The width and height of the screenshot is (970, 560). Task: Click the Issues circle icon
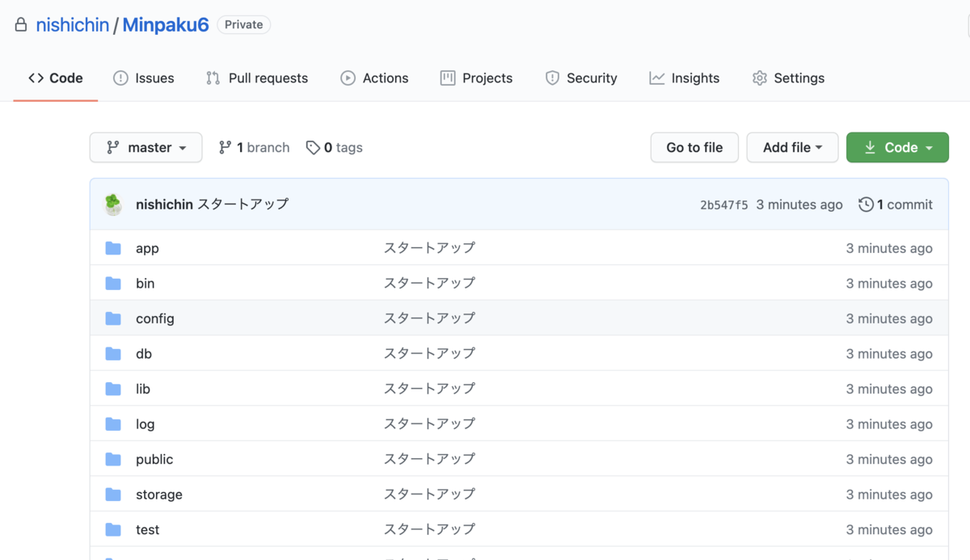click(x=120, y=78)
